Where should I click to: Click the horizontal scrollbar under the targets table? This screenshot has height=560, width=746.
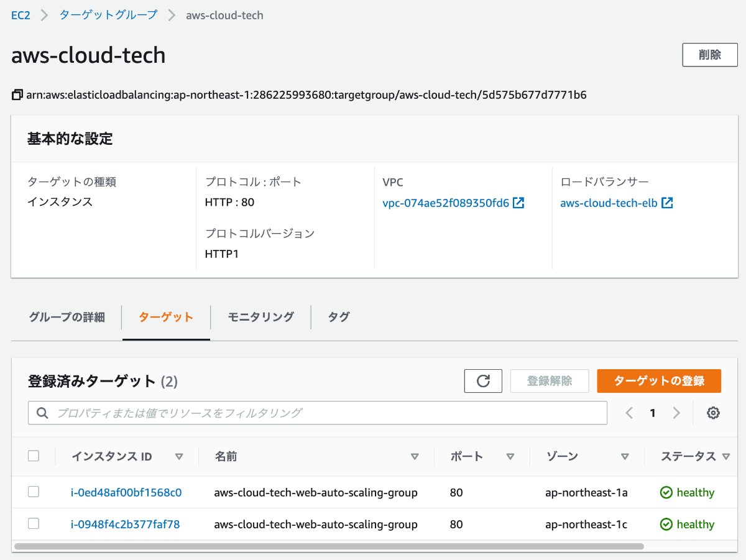328,546
